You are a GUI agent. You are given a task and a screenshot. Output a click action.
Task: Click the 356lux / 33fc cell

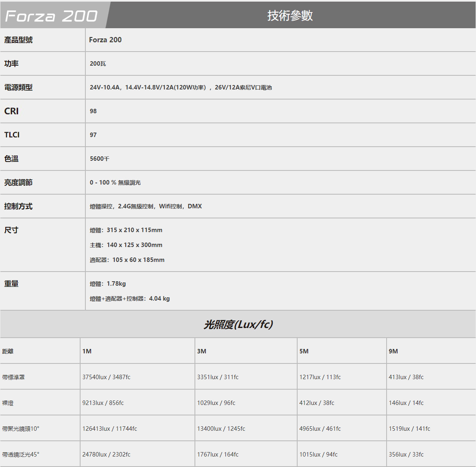pyautogui.click(x=406, y=455)
